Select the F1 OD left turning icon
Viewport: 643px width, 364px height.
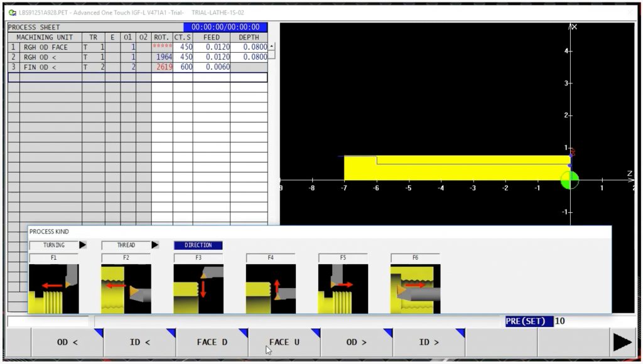pyautogui.click(x=54, y=288)
